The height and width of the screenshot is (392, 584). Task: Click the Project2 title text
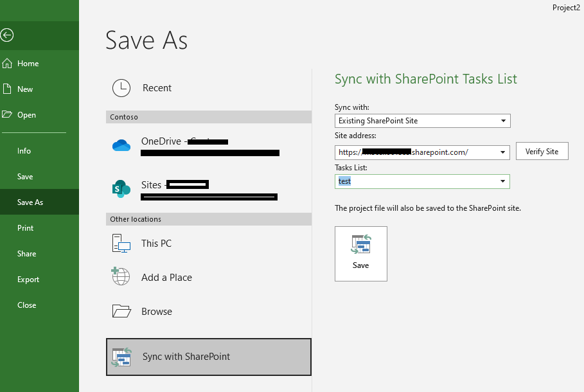(566, 8)
